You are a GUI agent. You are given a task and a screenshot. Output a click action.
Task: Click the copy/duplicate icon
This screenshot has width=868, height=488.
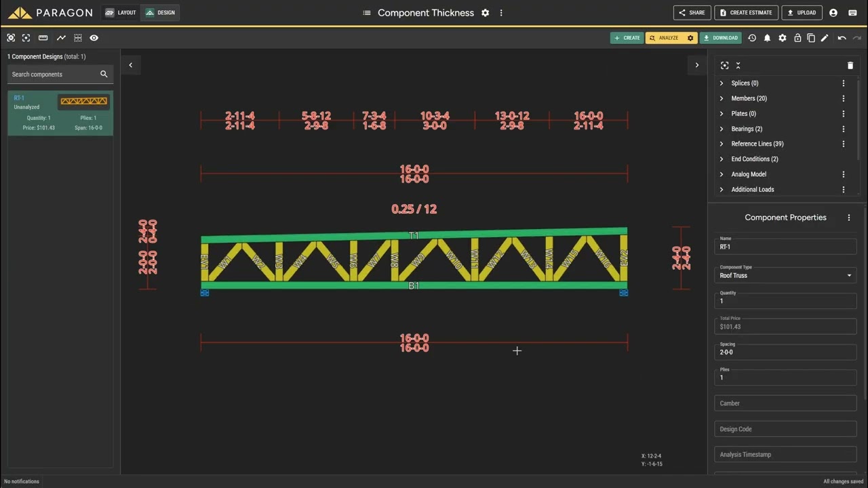point(811,38)
